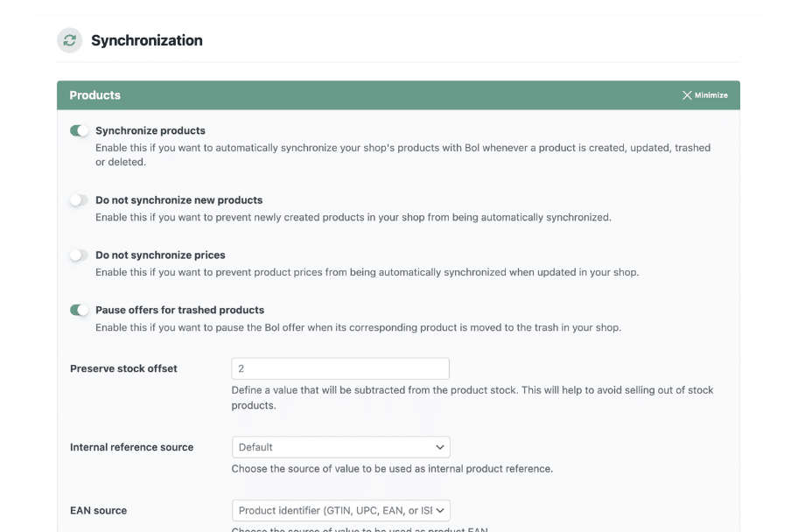Click the EAN source field label

[x=98, y=510]
